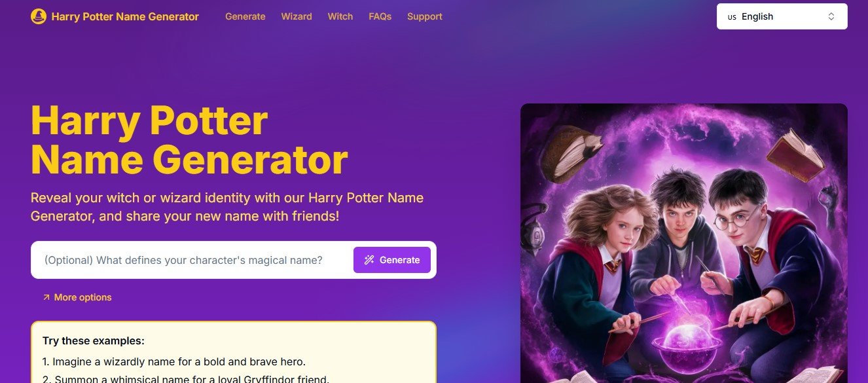Click the wizards hero illustration
The height and width of the screenshot is (383, 868).
click(684, 243)
